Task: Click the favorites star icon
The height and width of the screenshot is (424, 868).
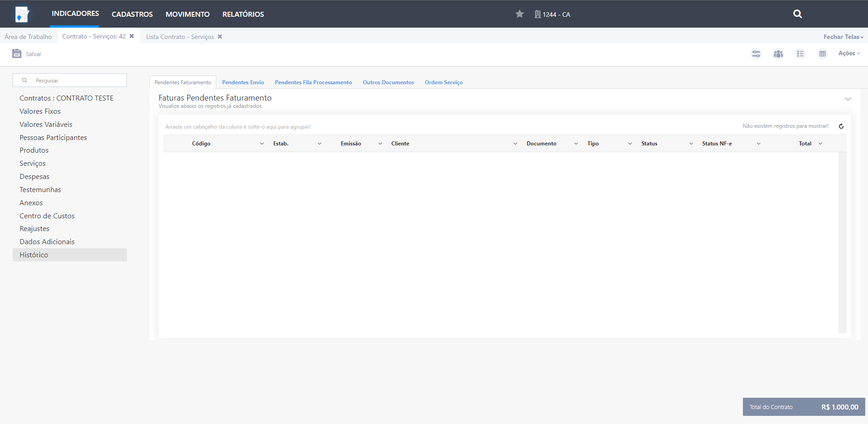Action: [519, 14]
